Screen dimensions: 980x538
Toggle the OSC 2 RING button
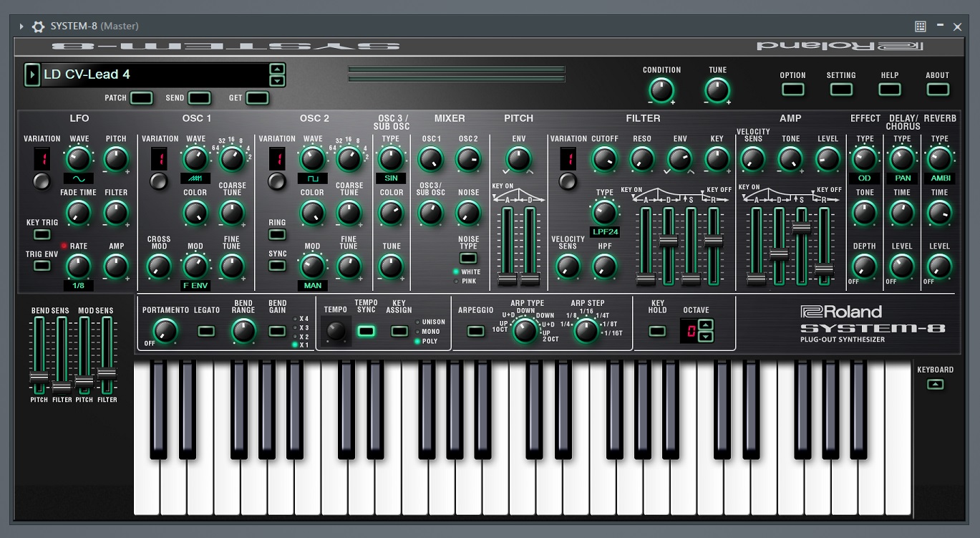pyautogui.click(x=277, y=234)
